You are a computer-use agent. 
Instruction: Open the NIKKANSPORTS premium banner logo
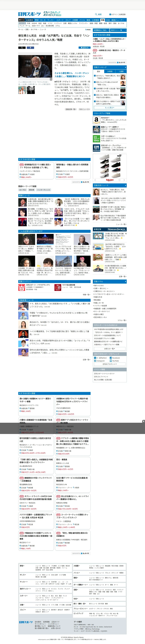[117, 229]
